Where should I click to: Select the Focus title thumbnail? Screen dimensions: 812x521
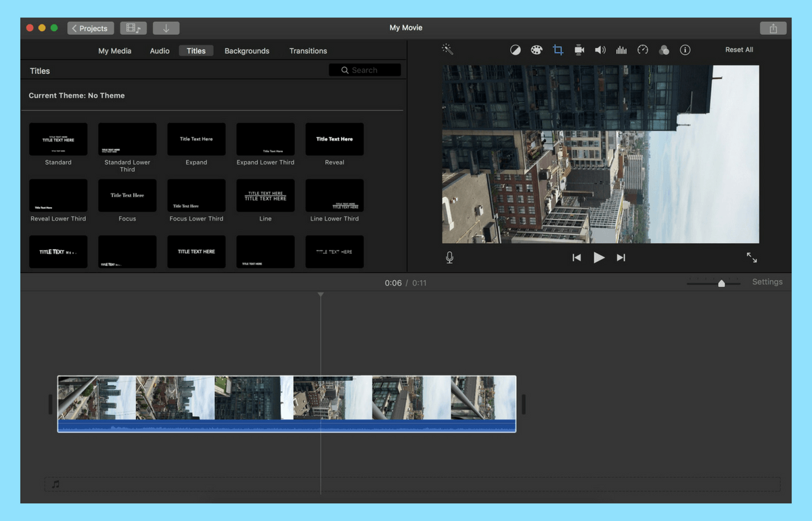point(127,196)
